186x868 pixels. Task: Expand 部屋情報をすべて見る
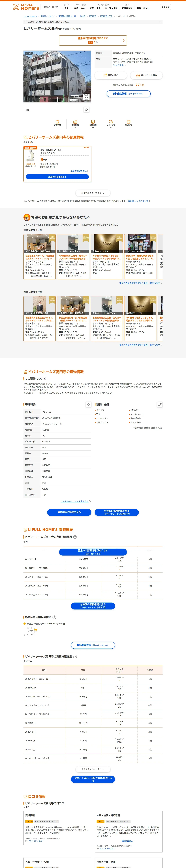click(x=93, y=193)
